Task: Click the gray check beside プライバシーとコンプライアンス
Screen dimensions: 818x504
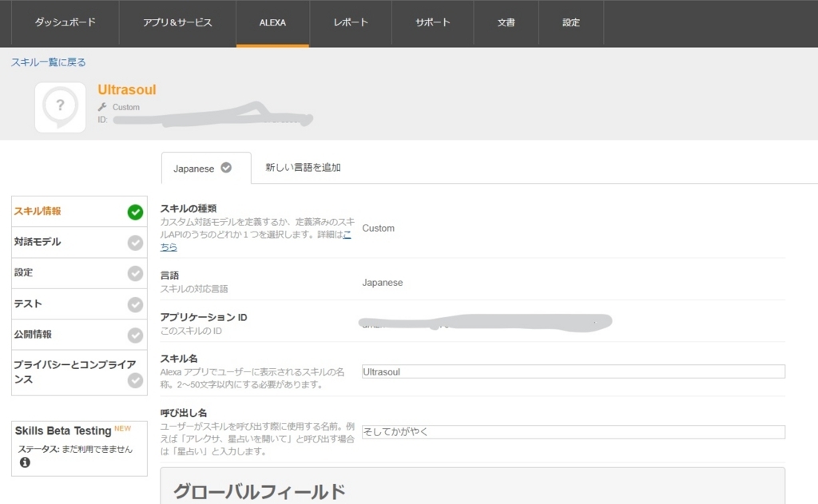Action: pos(135,380)
